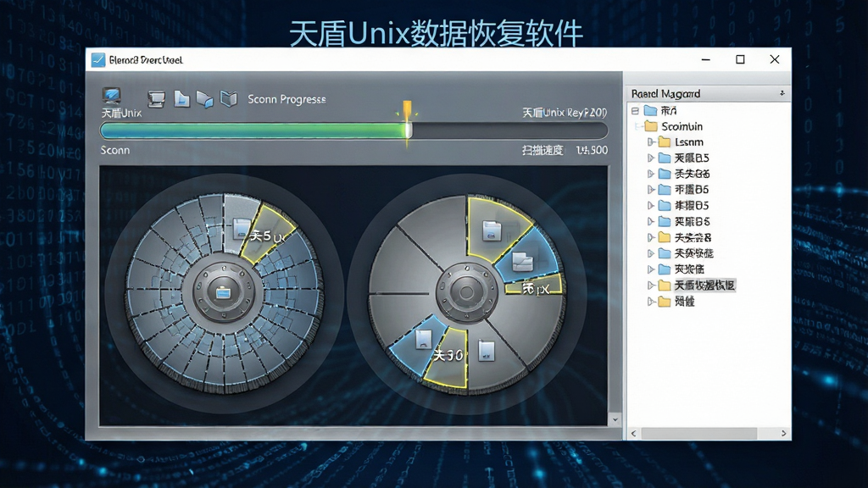Collapse the root node of the folder tree
868x488 pixels.
(635, 111)
